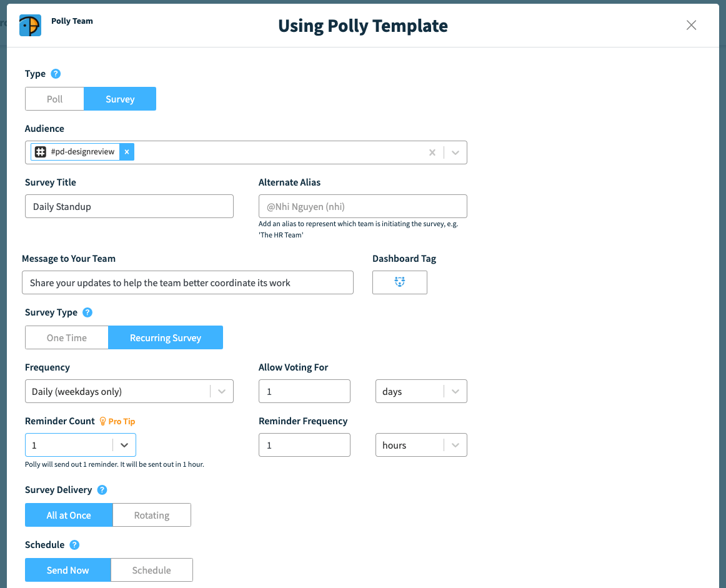Change Allow Voting For unit from days

(x=421, y=391)
